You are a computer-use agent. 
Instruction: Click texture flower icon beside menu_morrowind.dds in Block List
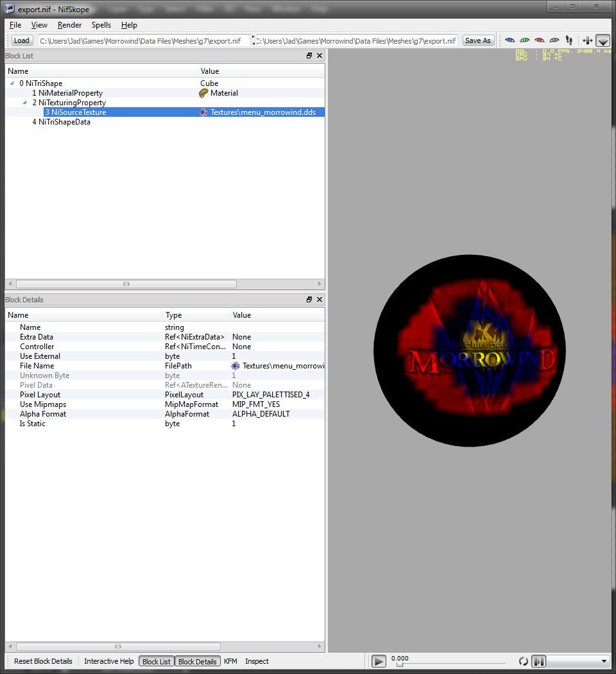(203, 112)
